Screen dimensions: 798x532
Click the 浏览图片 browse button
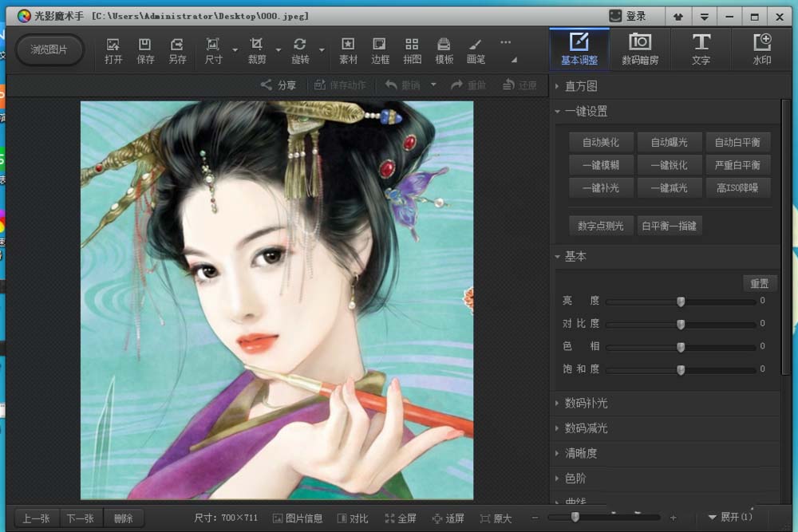(49, 49)
